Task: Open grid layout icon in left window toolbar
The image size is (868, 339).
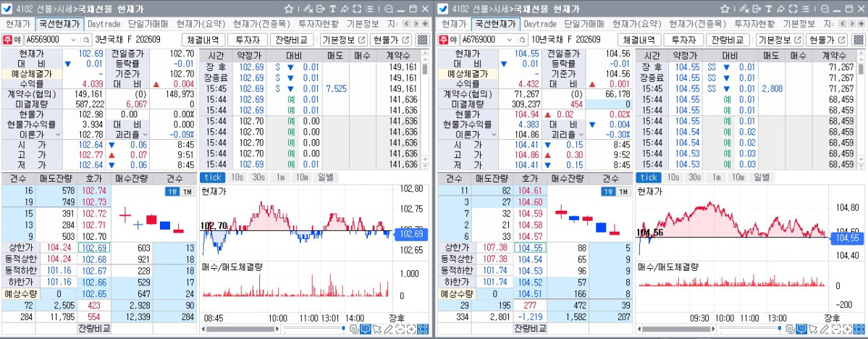Action: (422, 40)
